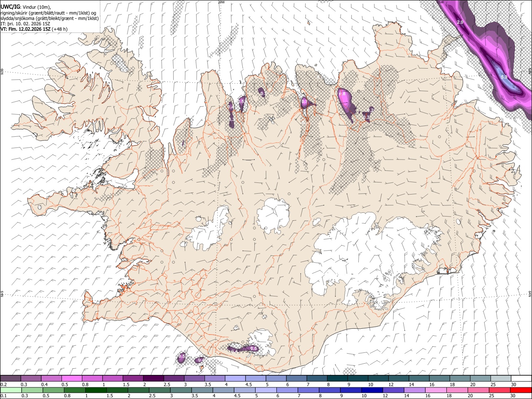Select the dark green lower swatch between 1 and 1.5
532x399 pixels.
tap(96, 390)
